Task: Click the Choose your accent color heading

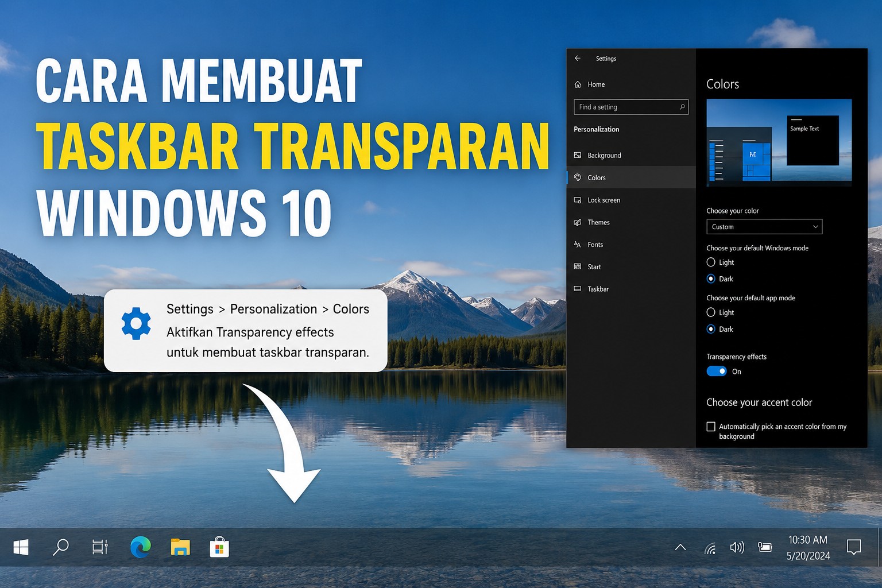Action: (x=759, y=403)
